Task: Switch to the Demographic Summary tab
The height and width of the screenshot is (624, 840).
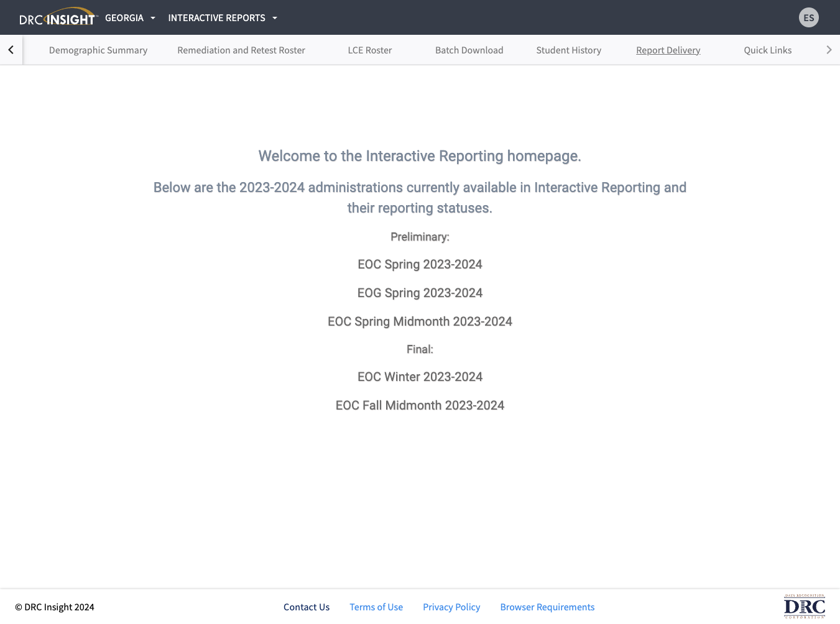Action: pyautogui.click(x=98, y=50)
